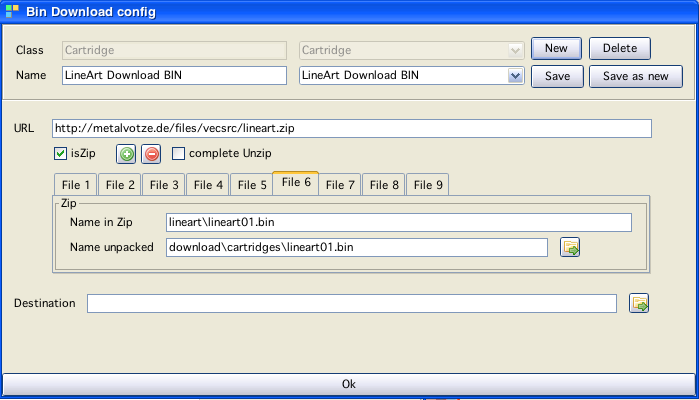This screenshot has height=400, width=699.
Task: Expand the Cartridge class dropdown
Action: [x=515, y=49]
